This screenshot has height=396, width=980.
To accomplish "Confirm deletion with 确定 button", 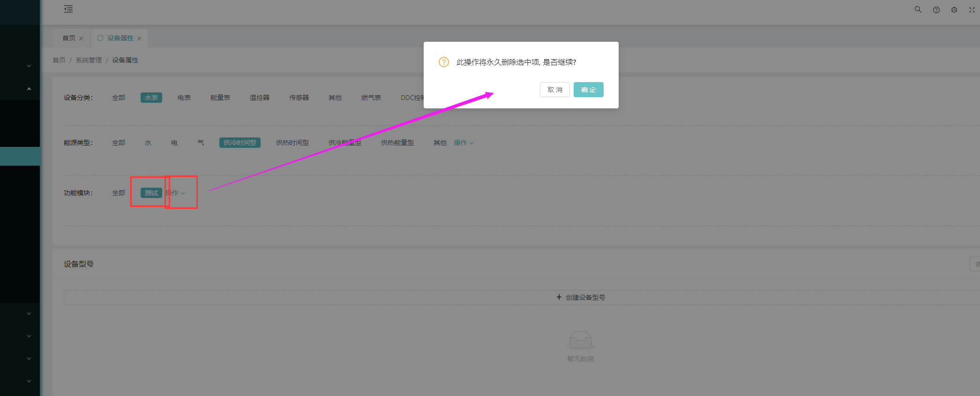I will pyautogui.click(x=589, y=90).
